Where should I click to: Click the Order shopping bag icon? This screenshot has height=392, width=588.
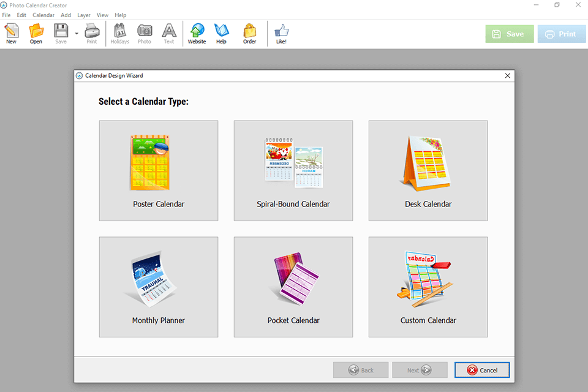pyautogui.click(x=249, y=34)
